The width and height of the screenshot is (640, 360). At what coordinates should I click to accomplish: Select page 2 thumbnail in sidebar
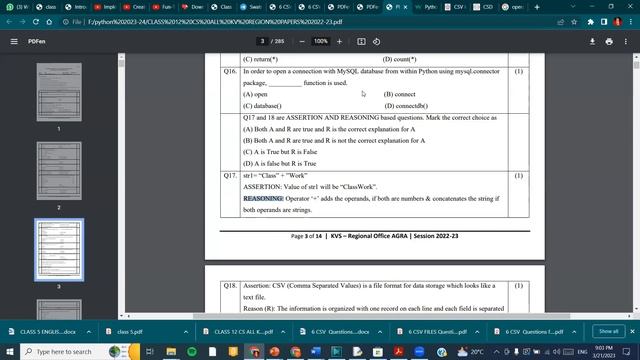pos(59,171)
